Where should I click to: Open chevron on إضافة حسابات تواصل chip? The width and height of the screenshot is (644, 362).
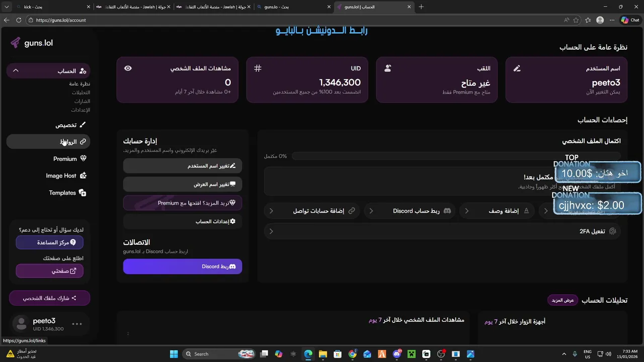(271, 211)
